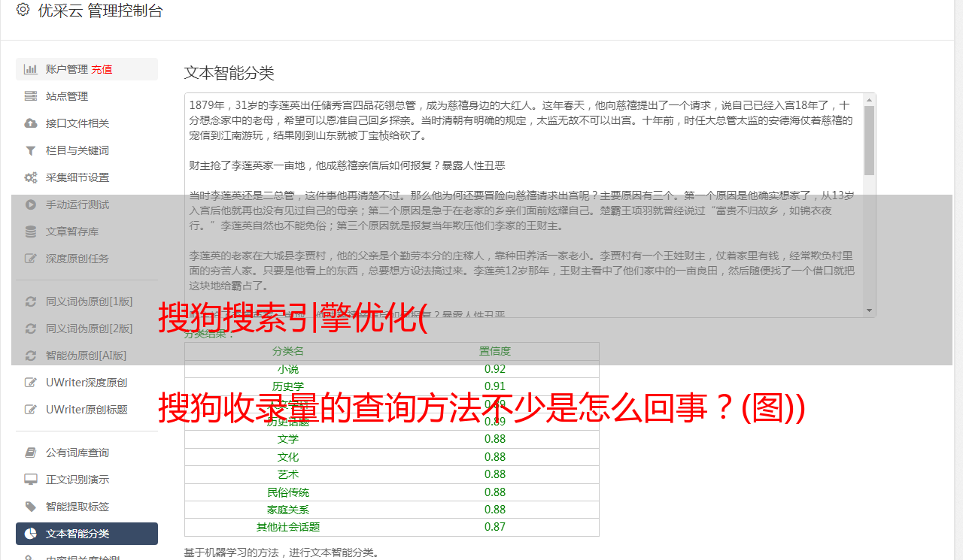Click the refresh icon for 同义词伪原创[1版]
The height and width of the screenshot is (560, 963).
[x=30, y=301]
